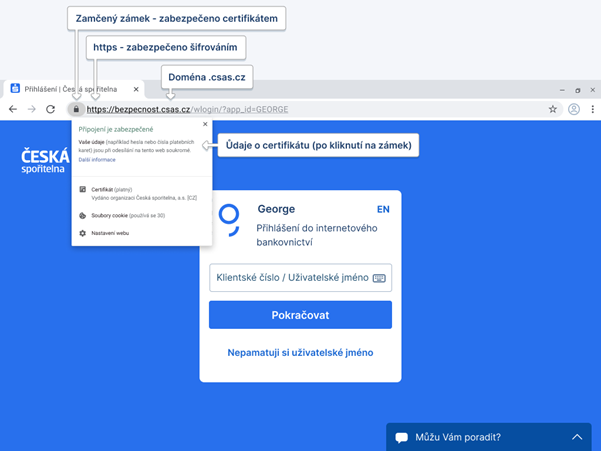This screenshot has width=601, height=451.
Task: Open the Můžu Vám poradit? chat bar
Action: 489,437
